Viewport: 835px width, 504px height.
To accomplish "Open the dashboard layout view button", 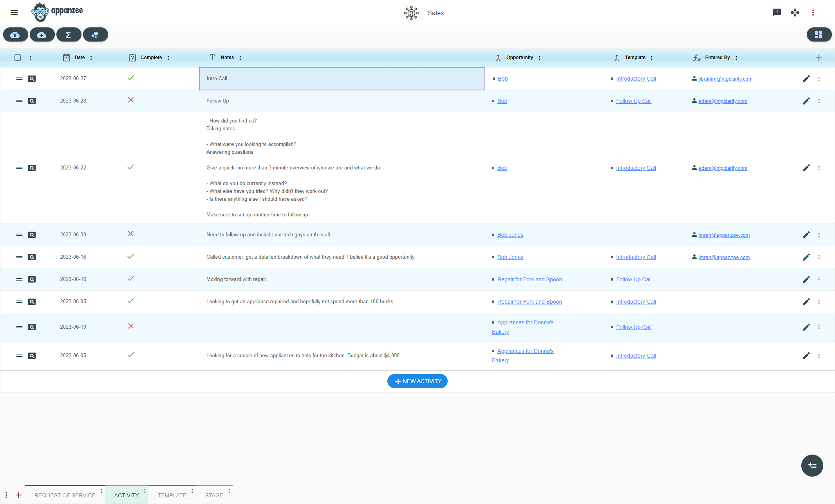I will pos(819,35).
